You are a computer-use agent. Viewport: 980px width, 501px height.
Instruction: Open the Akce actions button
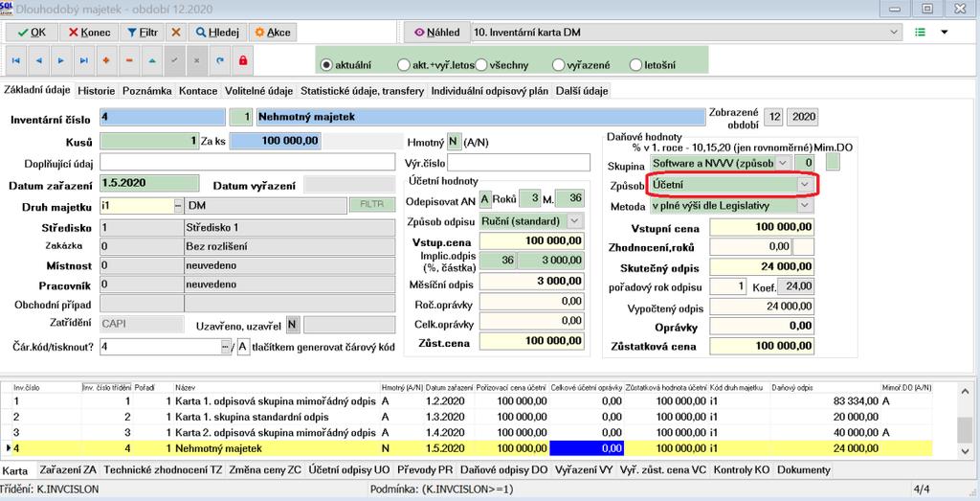coord(273,33)
